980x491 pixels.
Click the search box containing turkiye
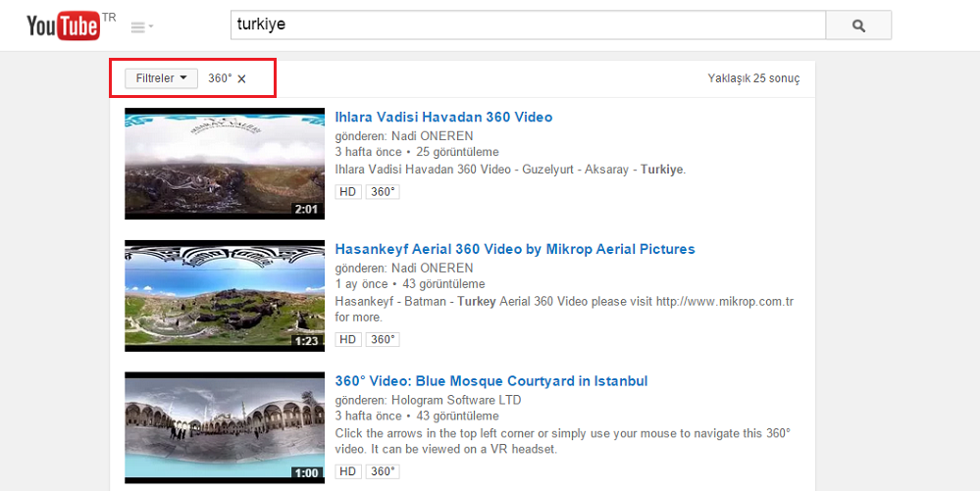coord(528,25)
